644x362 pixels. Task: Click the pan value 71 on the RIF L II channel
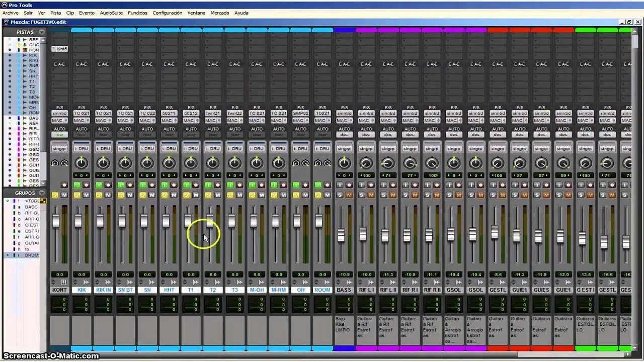[x=388, y=175]
